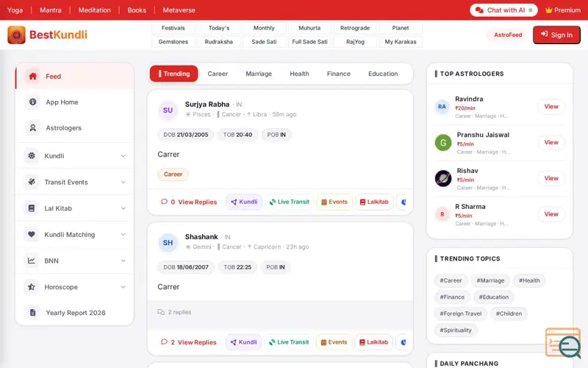
Task: Click the Transit Events icon
Action: (32, 182)
